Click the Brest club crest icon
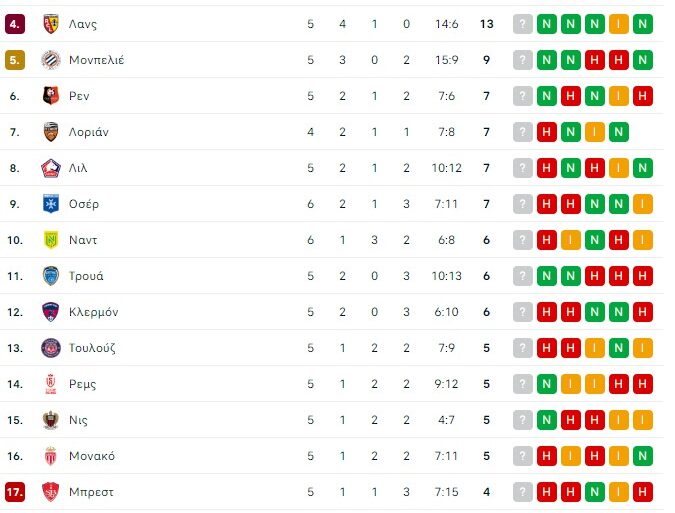This screenshot has width=675, height=513. [x=51, y=492]
